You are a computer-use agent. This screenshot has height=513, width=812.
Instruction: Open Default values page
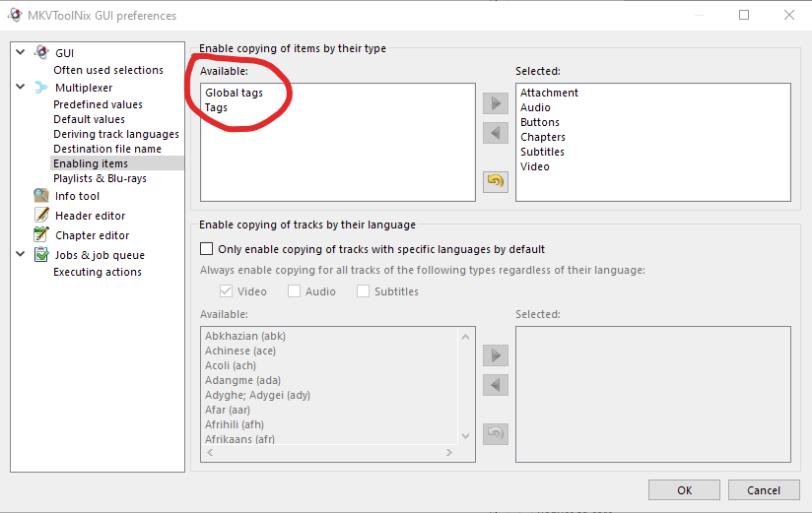(89, 119)
